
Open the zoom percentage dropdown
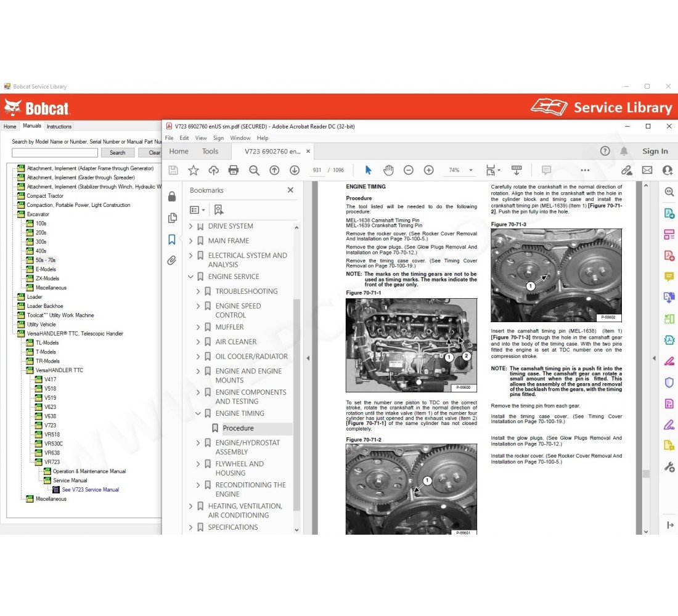pyautogui.click(x=471, y=170)
